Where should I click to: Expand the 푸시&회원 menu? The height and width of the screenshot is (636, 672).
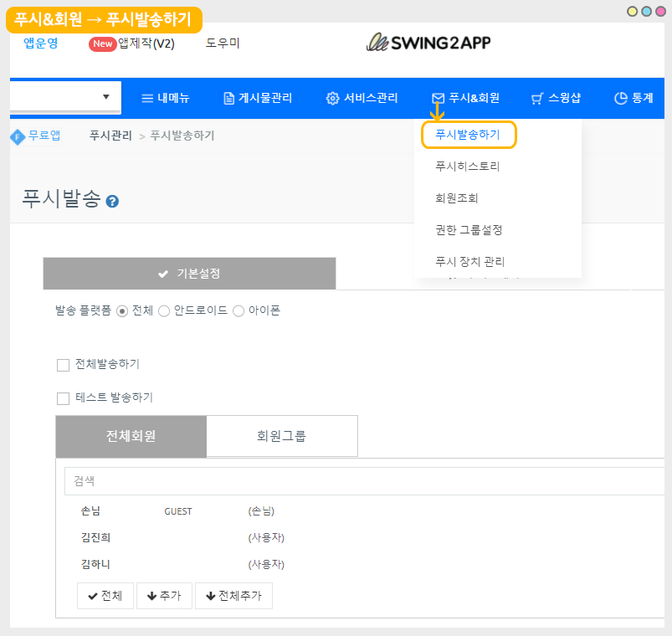465,99
